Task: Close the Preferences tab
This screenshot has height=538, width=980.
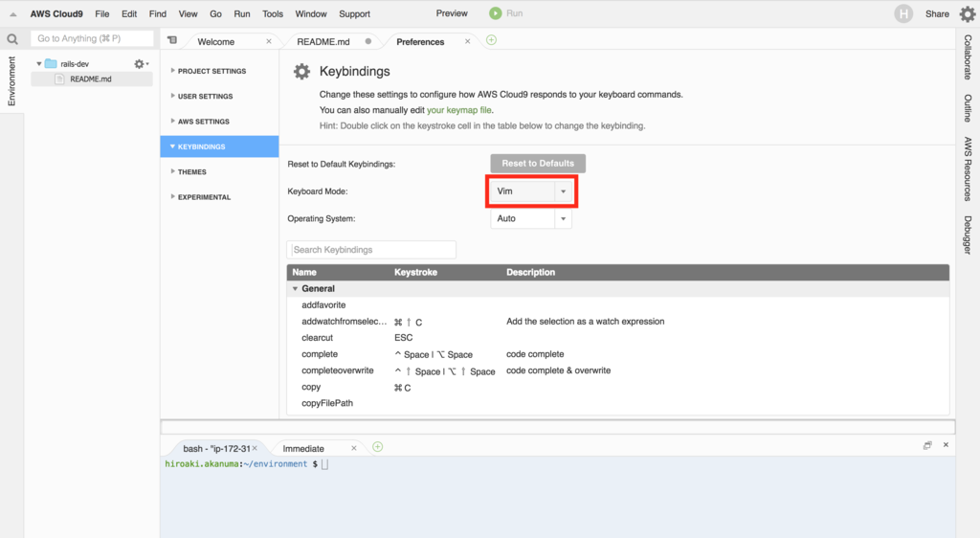Action: coord(467,41)
